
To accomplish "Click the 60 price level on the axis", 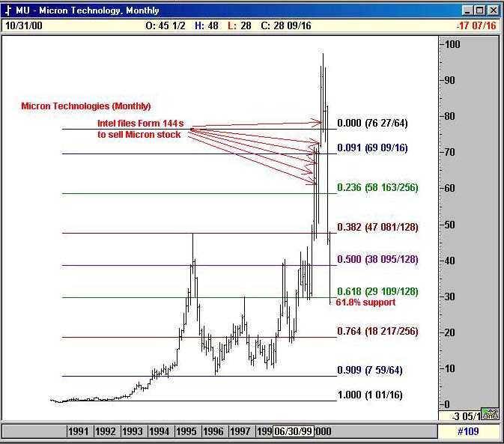I will coord(449,188).
